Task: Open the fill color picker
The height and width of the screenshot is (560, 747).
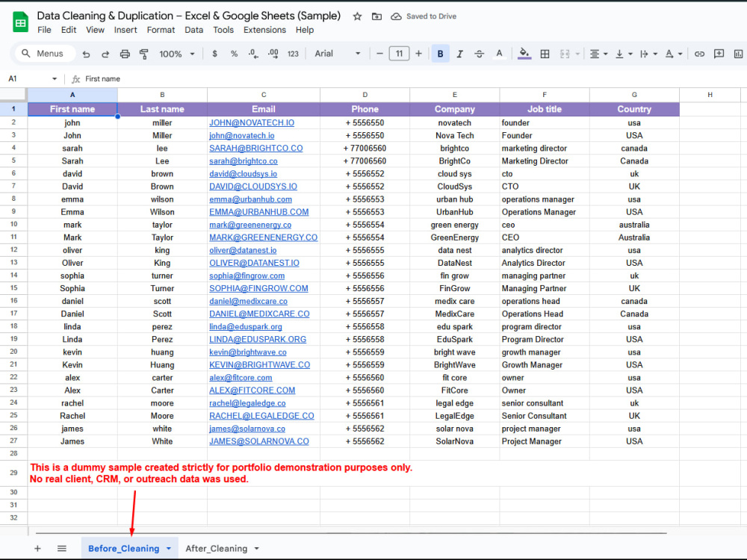Action: coord(524,54)
